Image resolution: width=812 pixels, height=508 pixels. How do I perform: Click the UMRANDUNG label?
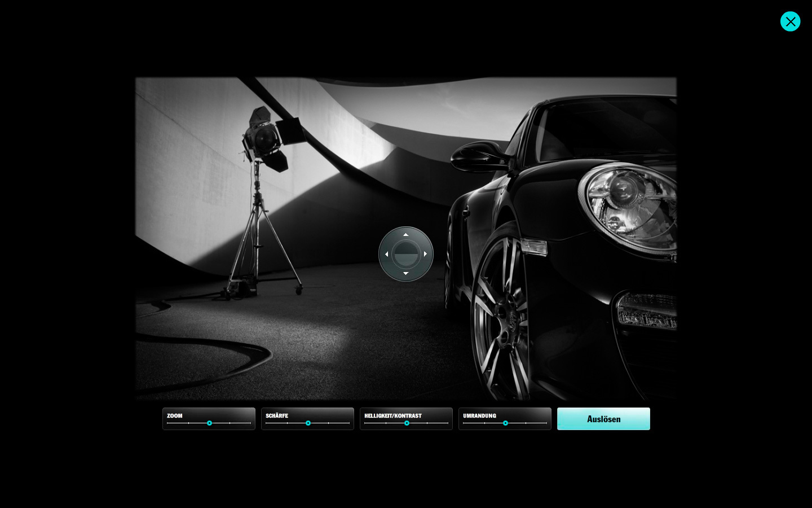(480, 415)
